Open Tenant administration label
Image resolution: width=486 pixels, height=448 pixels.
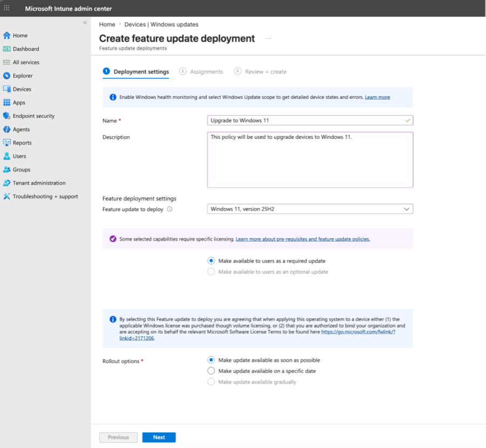click(x=39, y=183)
